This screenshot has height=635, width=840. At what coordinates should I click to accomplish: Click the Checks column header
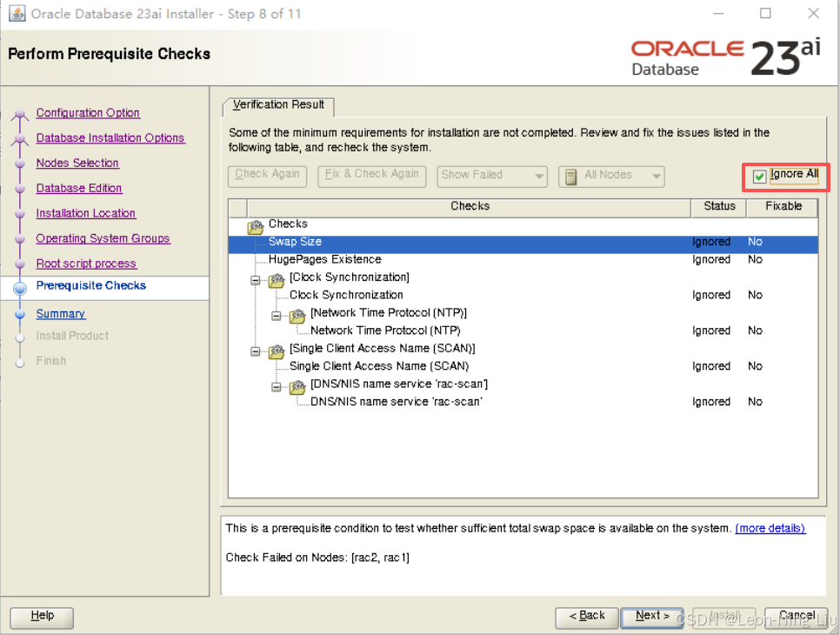point(470,206)
